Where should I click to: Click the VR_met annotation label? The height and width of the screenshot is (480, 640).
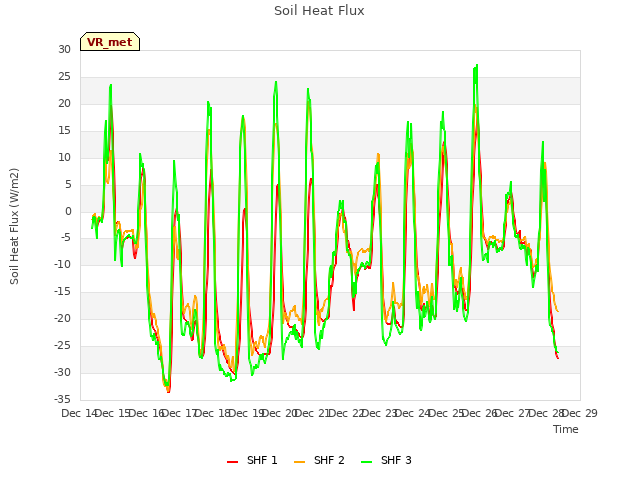point(110,42)
